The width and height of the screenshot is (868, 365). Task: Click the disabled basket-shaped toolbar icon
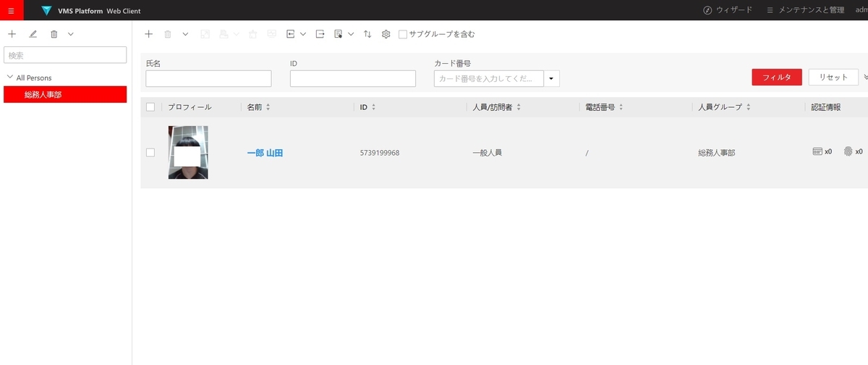(252, 34)
